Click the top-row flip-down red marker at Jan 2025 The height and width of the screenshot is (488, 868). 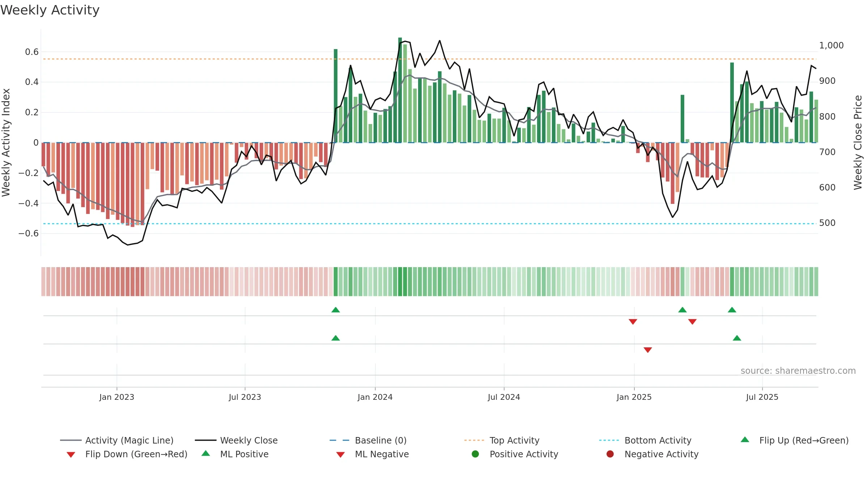633,322
